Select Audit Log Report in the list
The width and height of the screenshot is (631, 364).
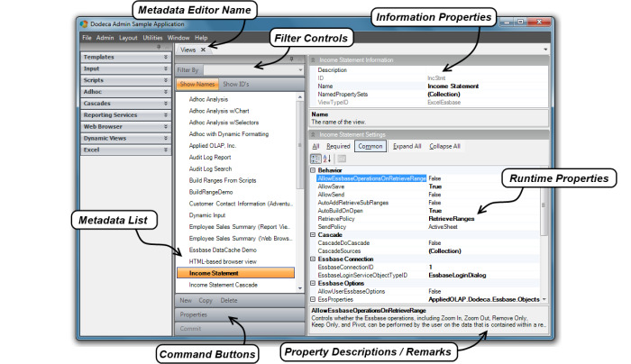(x=210, y=158)
